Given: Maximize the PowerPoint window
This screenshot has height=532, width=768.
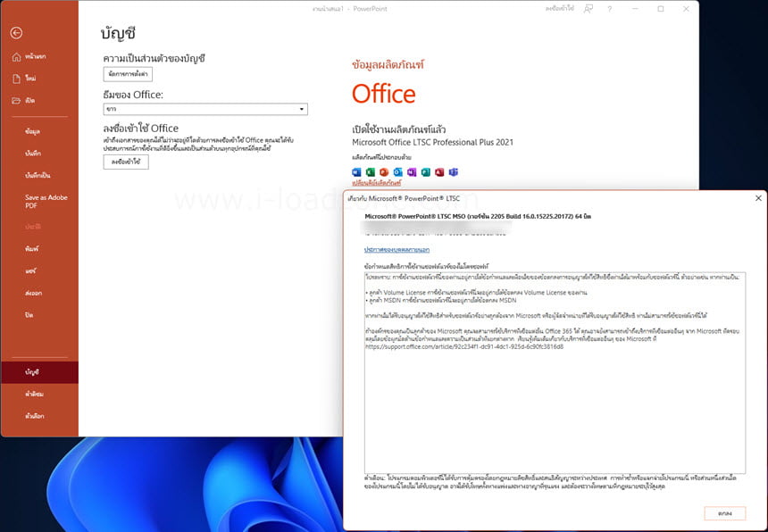Looking at the screenshot, I should pyautogui.click(x=661, y=9).
